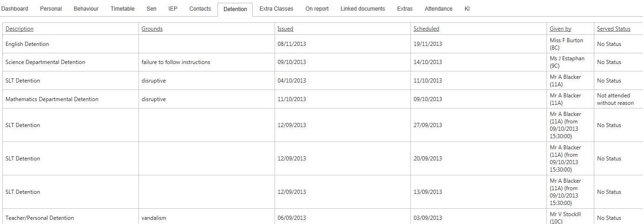Go to the Timetable tab

[123, 9]
